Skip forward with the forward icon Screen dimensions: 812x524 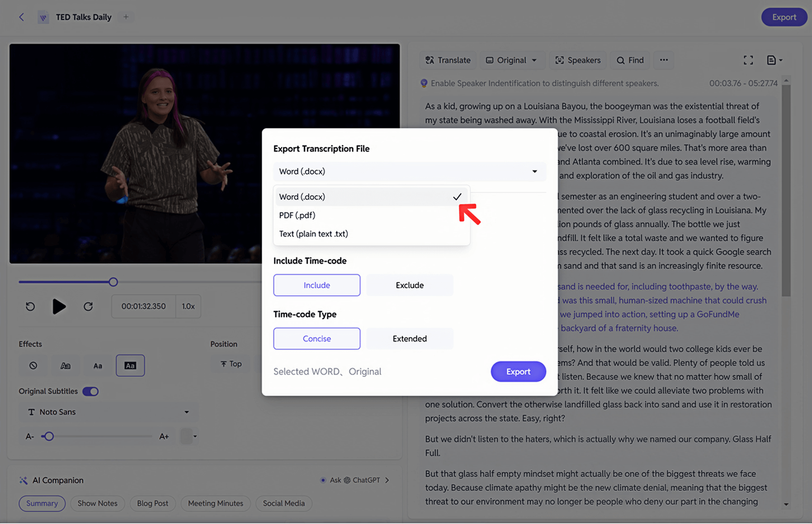coord(88,306)
